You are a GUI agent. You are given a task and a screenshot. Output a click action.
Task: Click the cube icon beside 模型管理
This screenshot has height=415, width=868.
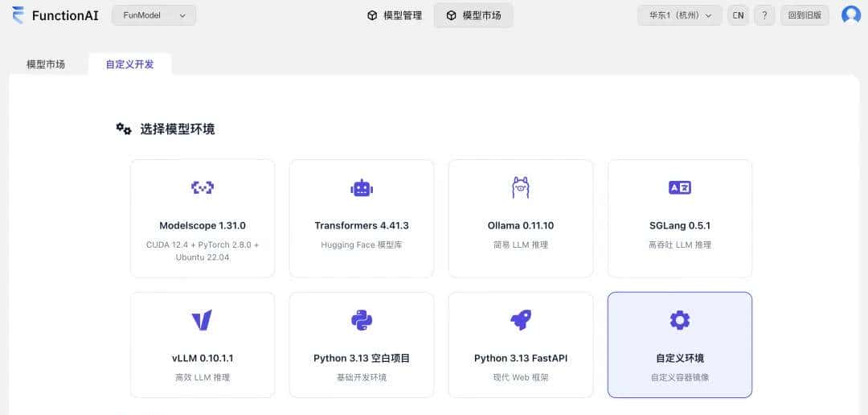tap(372, 15)
